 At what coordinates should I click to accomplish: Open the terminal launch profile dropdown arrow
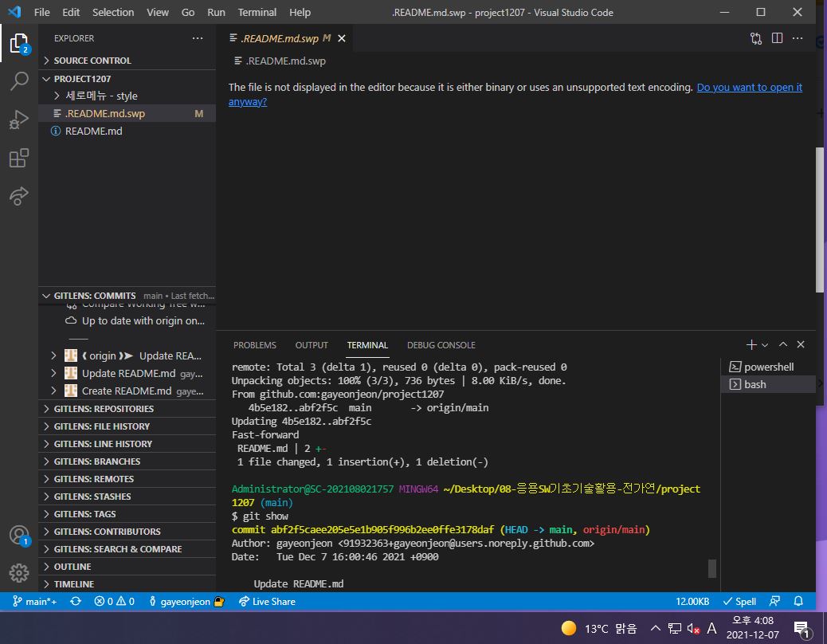[765, 345]
